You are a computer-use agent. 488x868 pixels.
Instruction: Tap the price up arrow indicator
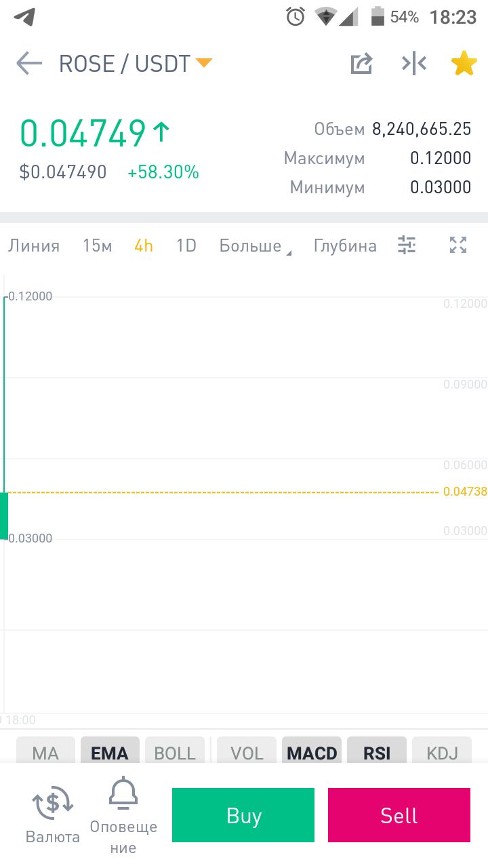pos(161,132)
